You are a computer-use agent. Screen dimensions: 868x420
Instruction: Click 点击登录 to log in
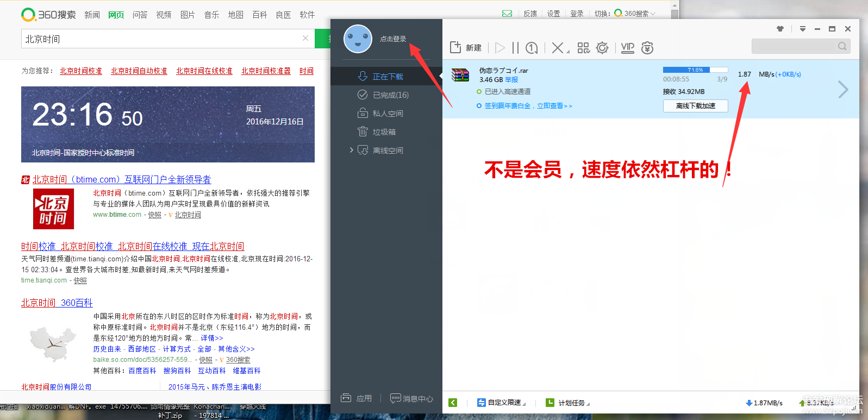pos(393,39)
